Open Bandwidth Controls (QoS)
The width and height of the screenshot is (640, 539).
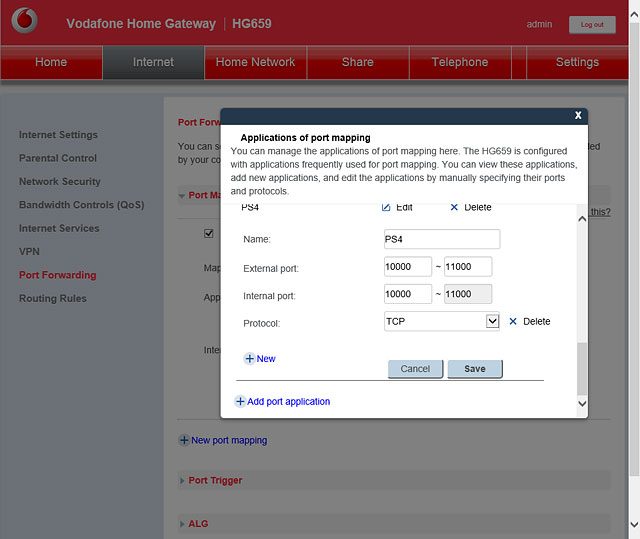[x=82, y=205]
